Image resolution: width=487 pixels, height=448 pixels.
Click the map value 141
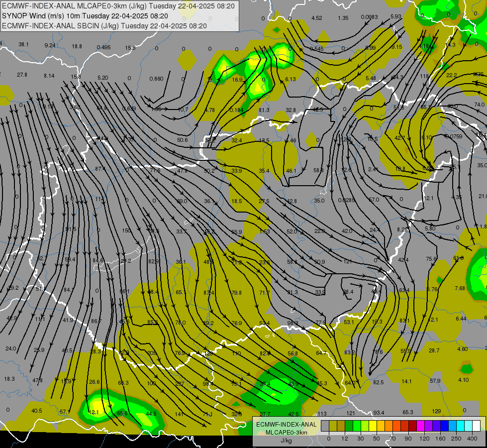pyautogui.click(x=179, y=414)
